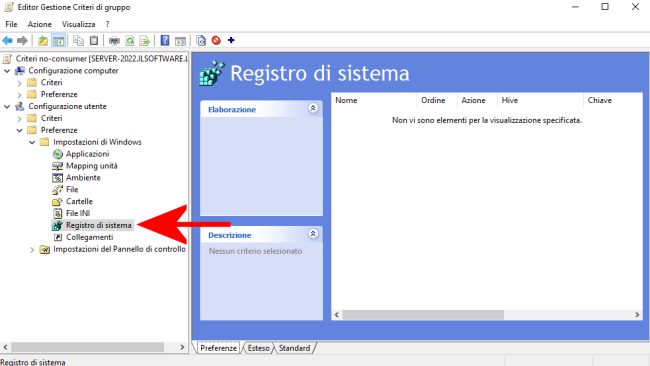This screenshot has width=650, height=366.
Task: Sort by the Hive column header
Action: [540, 100]
